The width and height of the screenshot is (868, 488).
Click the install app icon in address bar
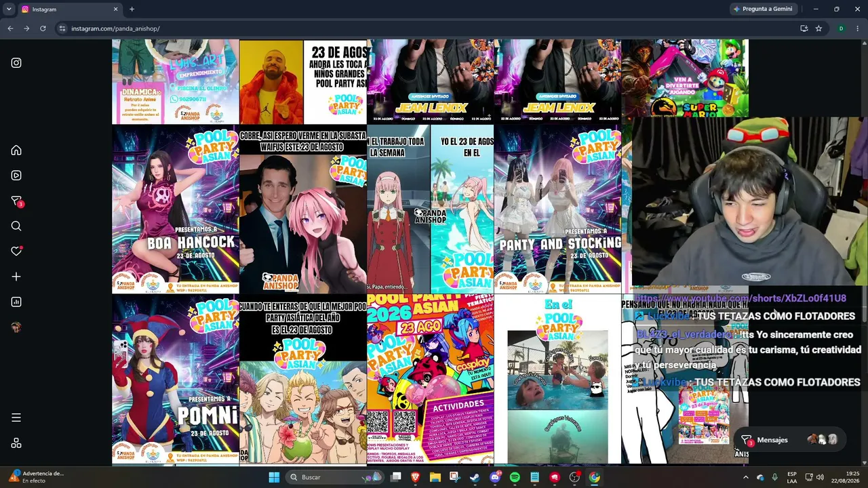point(804,28)
